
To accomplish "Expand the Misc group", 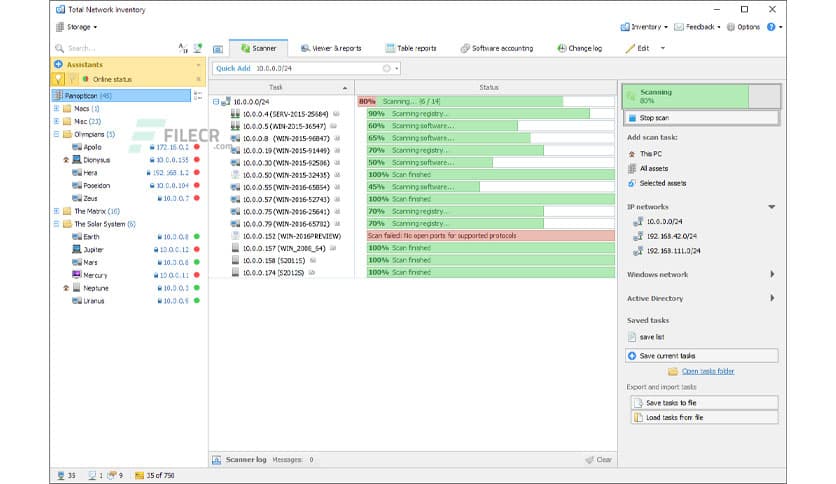I will pos(57,121).
